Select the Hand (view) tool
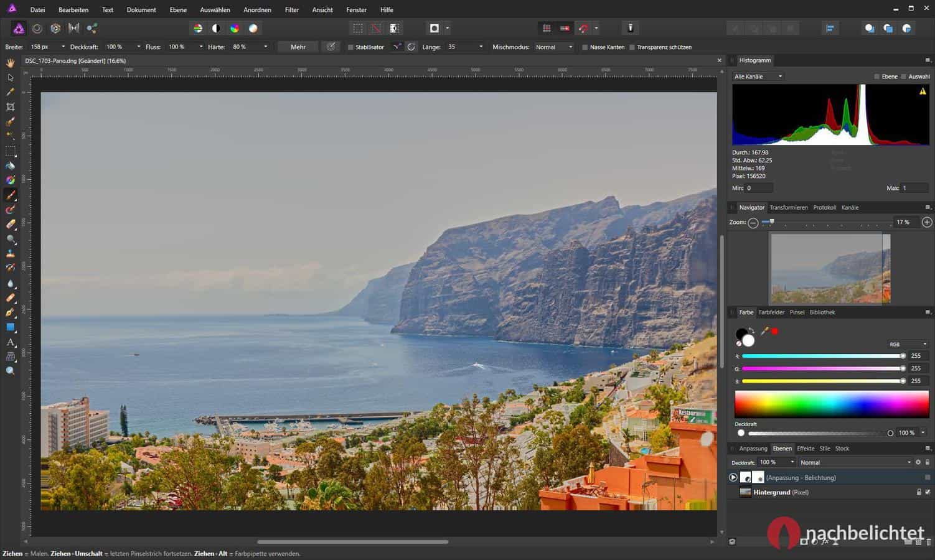The image size is (935, 560). coord(11,63)
